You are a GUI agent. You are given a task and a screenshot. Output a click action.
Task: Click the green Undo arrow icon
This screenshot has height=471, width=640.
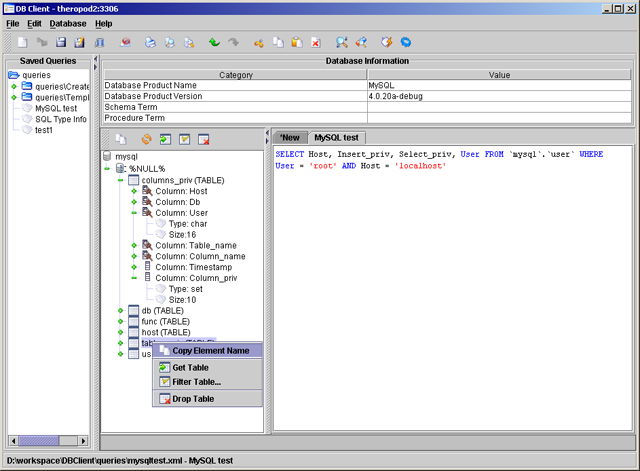[x=214, y=42]
